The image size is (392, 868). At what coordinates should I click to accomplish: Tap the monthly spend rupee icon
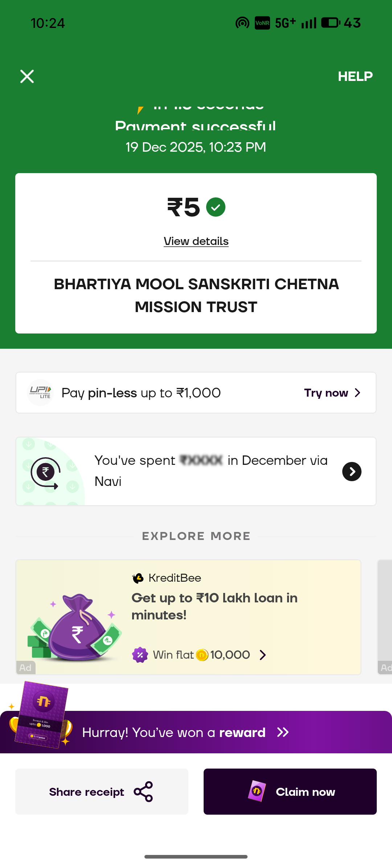(46, 472)
